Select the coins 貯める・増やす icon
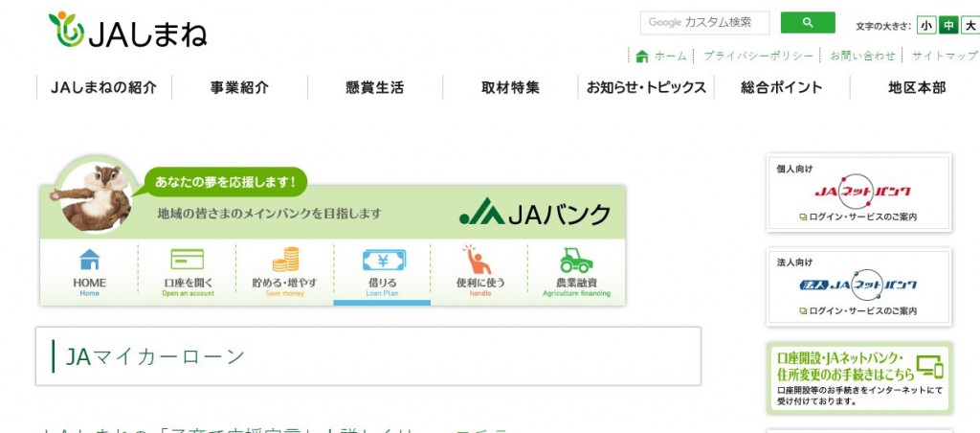This screenshot has width=980, height=433. 285,259
